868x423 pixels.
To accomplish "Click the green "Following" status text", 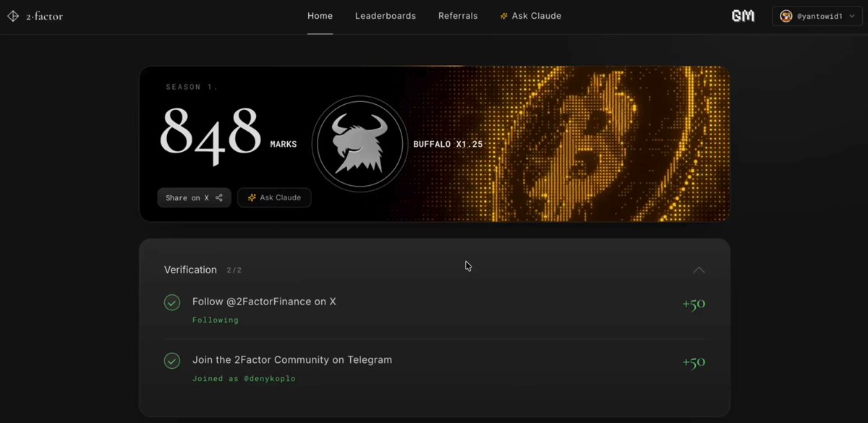I will (216, 320).
